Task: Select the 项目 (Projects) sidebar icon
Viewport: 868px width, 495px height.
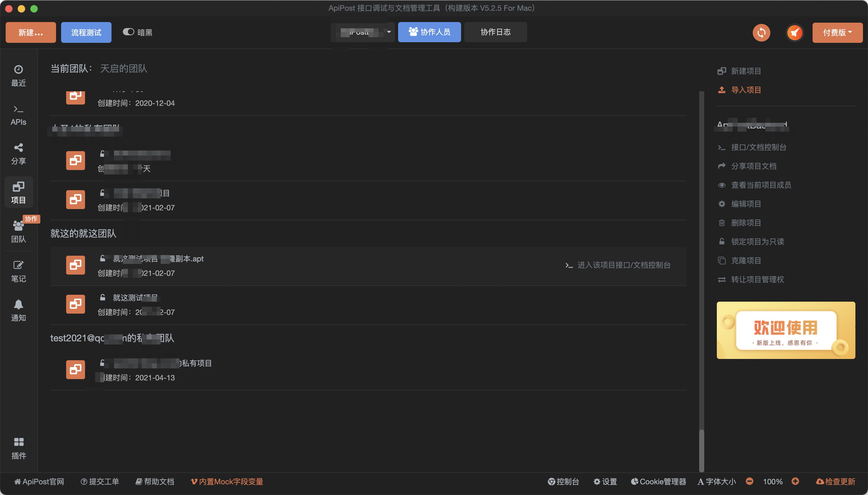Action: (18, 192)
